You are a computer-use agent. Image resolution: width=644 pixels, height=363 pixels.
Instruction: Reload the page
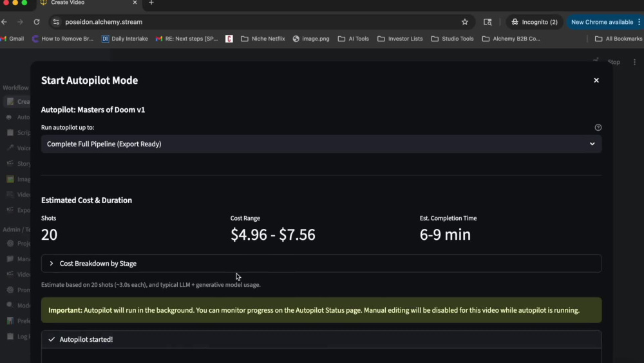[37, 22]
